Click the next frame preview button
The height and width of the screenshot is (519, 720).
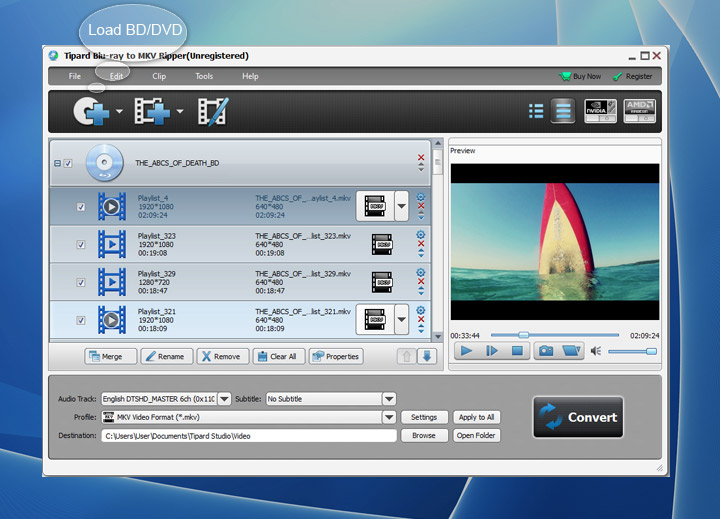[492, 351]
